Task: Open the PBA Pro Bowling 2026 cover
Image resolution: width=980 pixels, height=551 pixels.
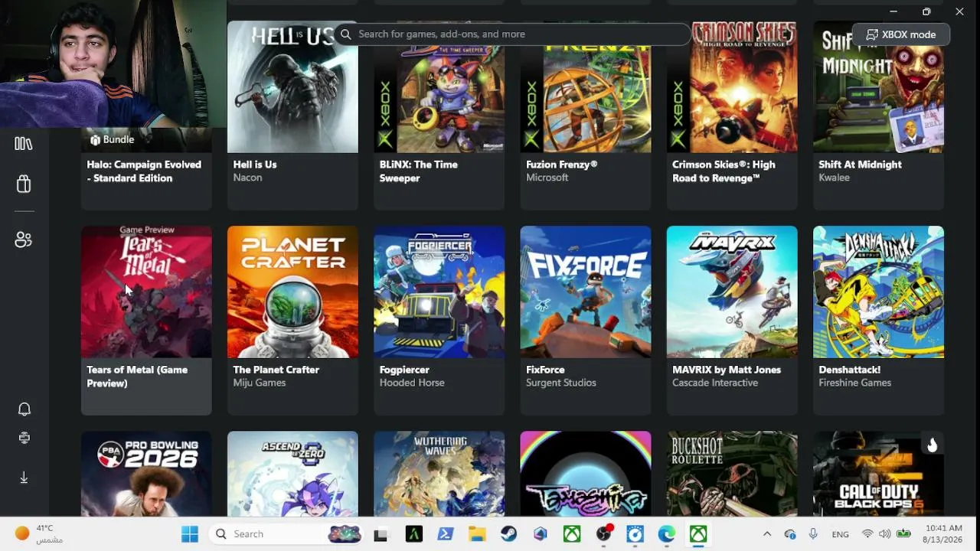Action: (x=146, y=474)
